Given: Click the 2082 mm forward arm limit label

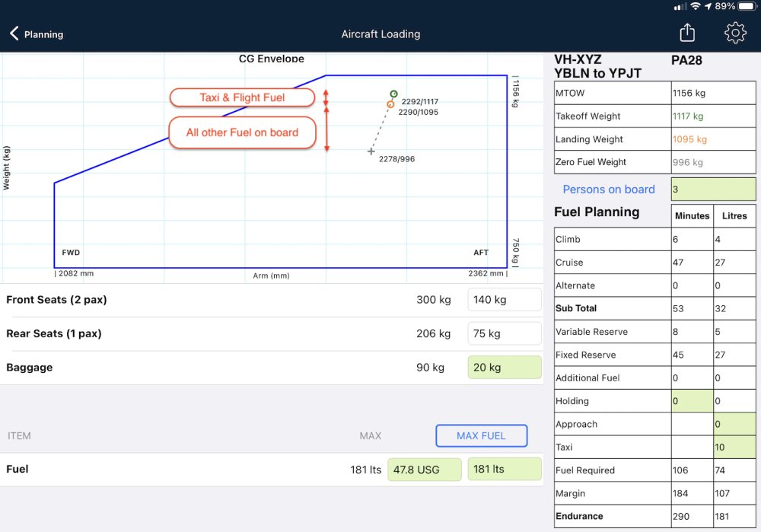Looking at the screenshot, I should [75, 273].
